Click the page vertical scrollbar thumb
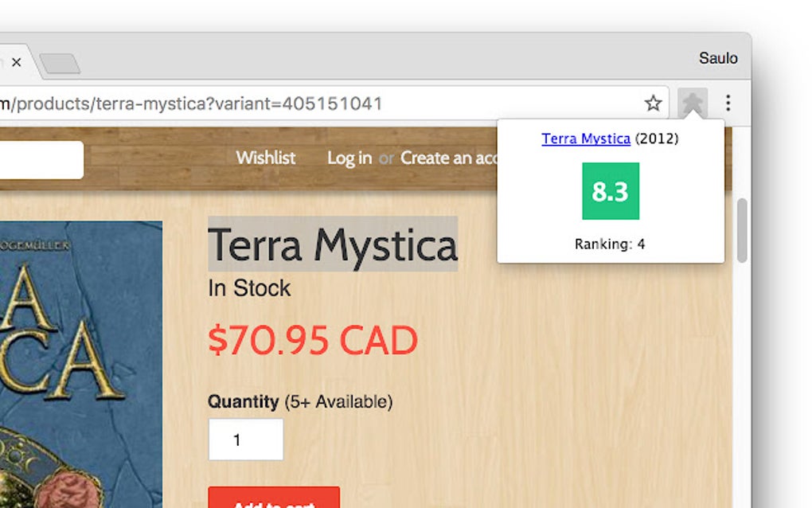The image size is (812, 508). coord(742,230)
